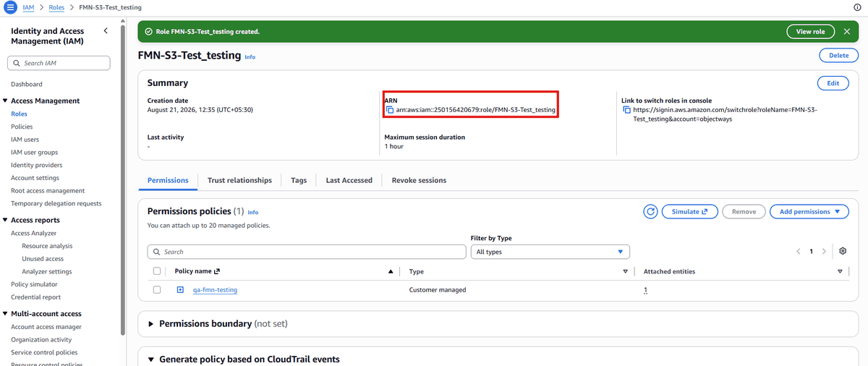Switch to the Trust relationships tab
868x366 pixels.
click(x=239, y=180)
